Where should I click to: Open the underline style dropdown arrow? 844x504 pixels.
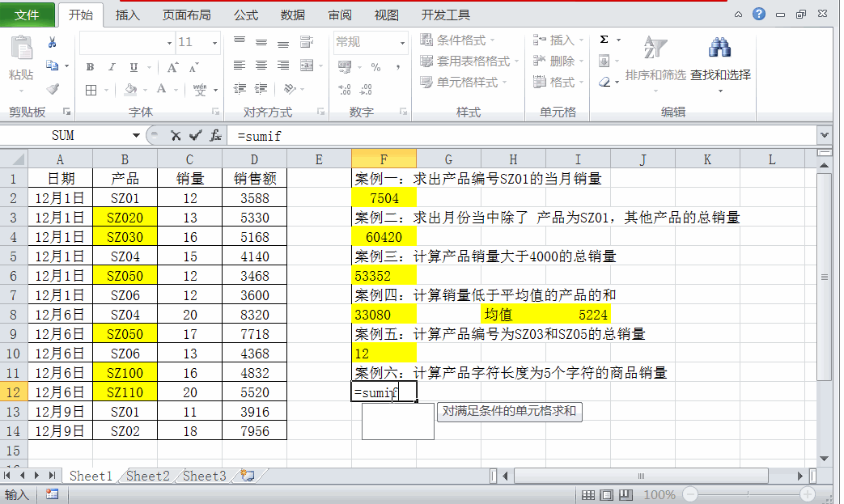pos(149,68)
